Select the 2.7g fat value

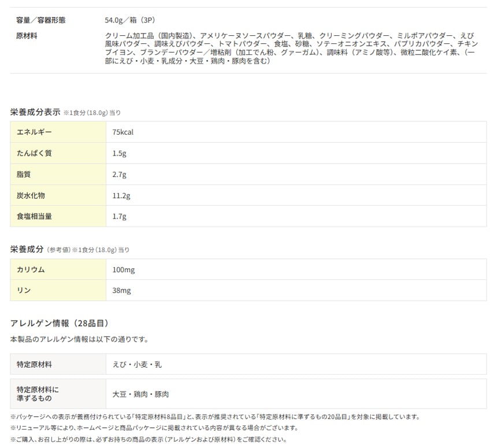click(119, 175)
